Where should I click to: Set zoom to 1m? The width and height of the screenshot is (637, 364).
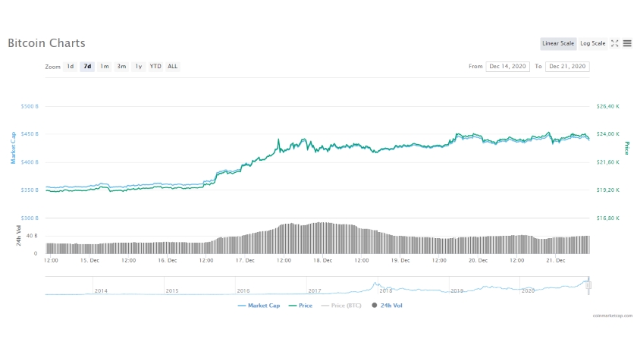(x=105, y=67)
